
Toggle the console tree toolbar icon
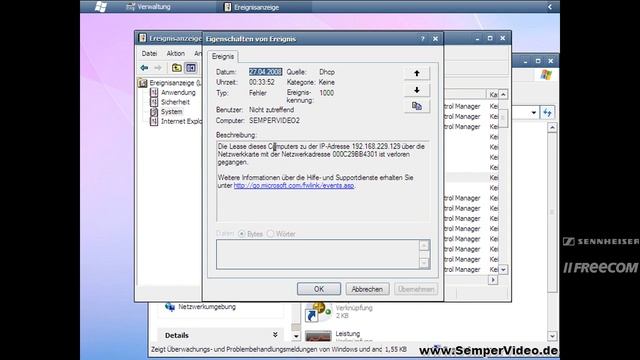tap(191, 68)
